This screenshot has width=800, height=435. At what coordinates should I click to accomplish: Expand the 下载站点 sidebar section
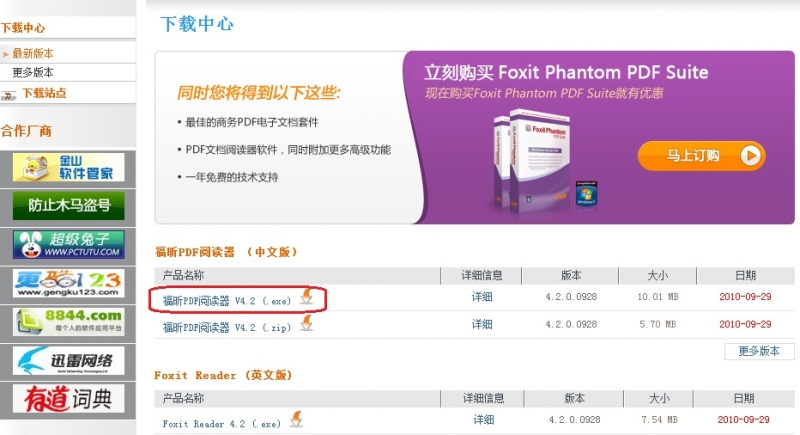point(44,93)
